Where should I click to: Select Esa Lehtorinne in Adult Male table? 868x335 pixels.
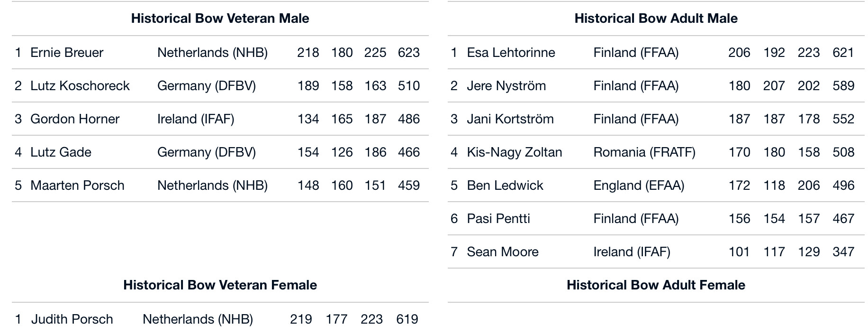click(x=511, y=53)
